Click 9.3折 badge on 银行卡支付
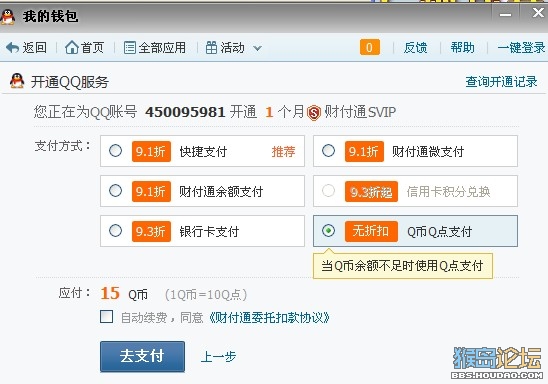The width and height of the screenshot is (548, 384). [x=151, y=231]
